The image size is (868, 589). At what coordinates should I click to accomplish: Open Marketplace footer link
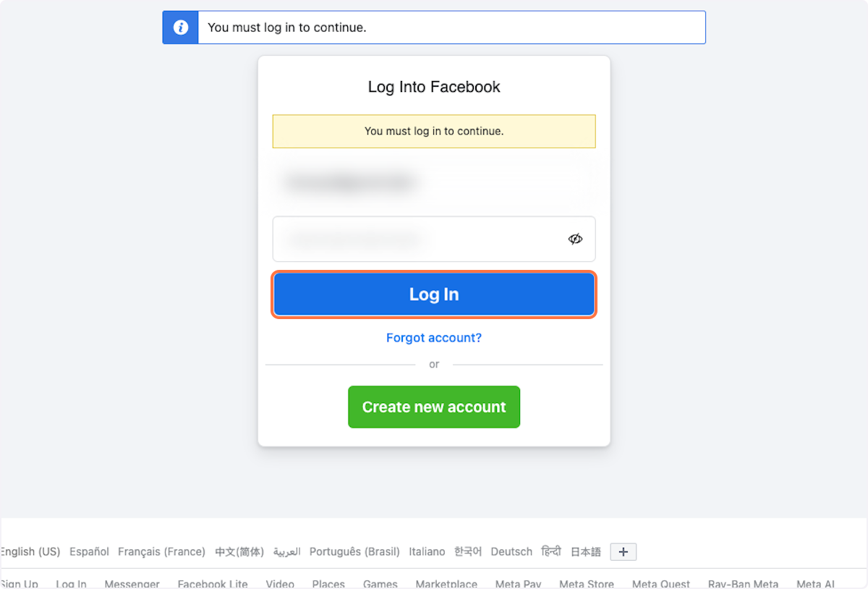[446, 584]
